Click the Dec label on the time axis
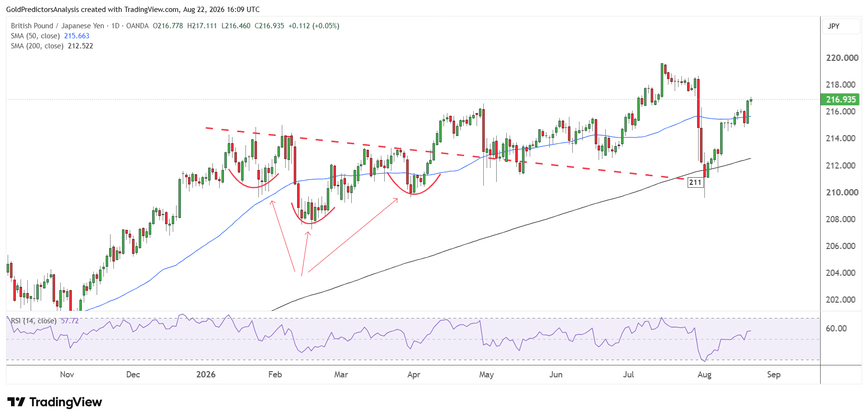 click(133, 375)
